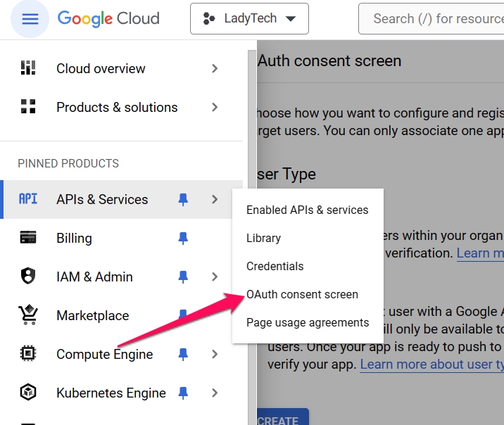Expand the Products & solutions chevron
The width and height of the screenshot is (504, 425).
tap(215, 107)
